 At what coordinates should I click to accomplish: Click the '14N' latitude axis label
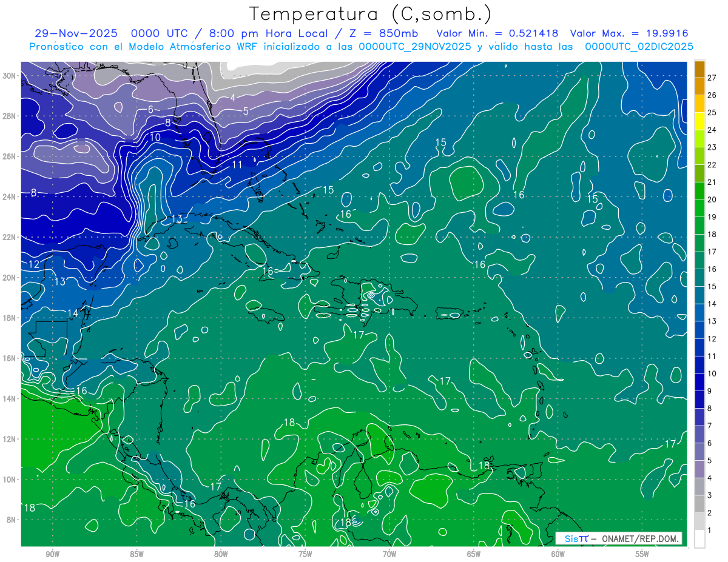[10, 398]
